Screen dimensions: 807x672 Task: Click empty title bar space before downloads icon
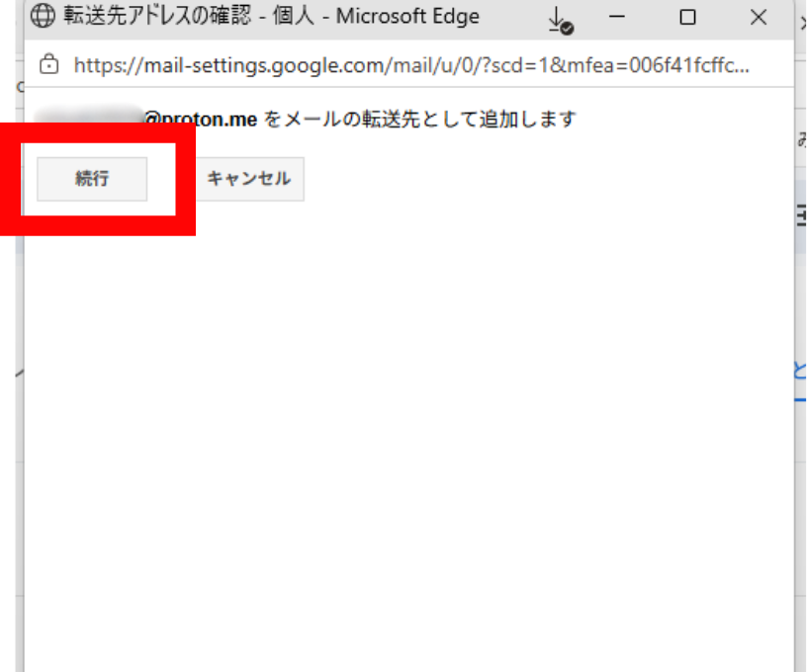514,18
